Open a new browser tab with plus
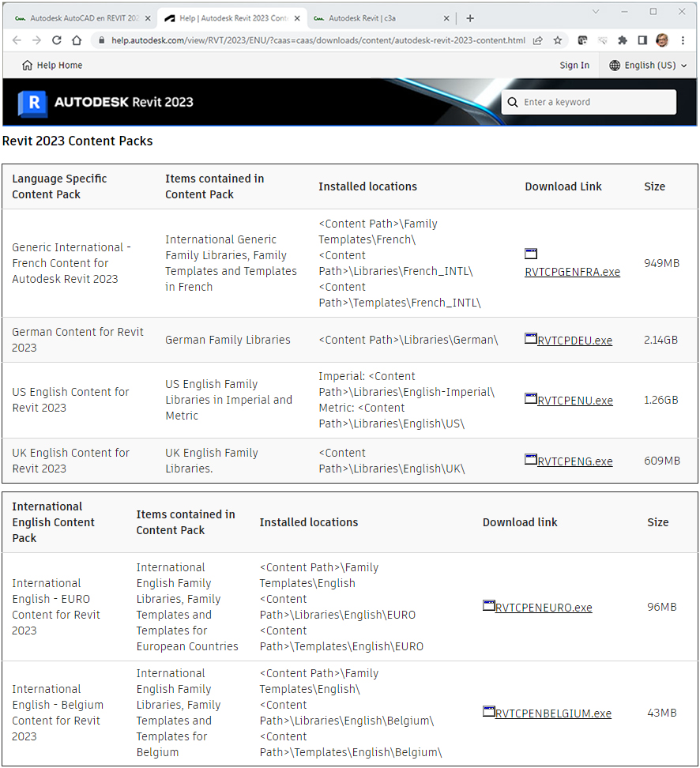 470,18
